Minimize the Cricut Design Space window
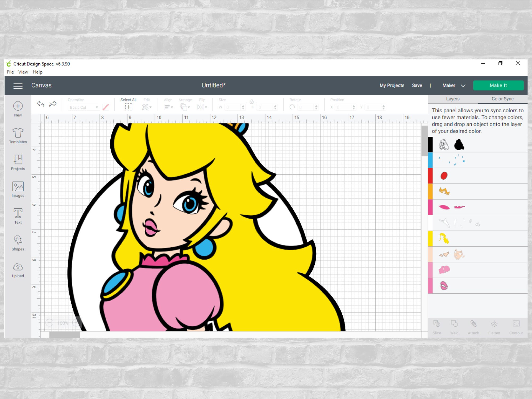Viewport: 532px width, 399px height. tap(483, 64)
